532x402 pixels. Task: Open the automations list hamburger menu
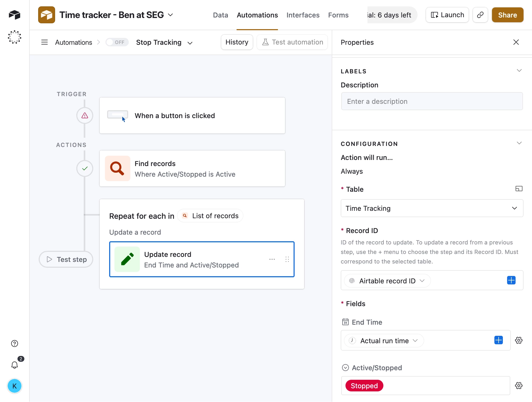pos(45,42)
